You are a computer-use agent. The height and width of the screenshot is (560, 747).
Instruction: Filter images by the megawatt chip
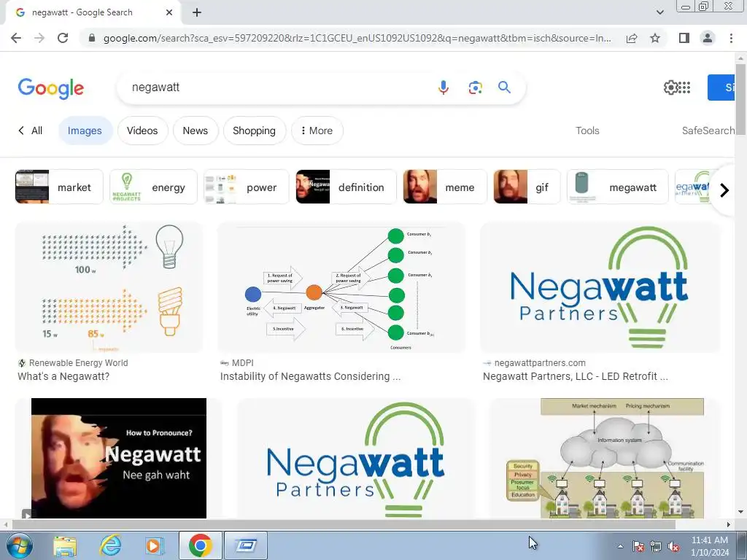point(617,187)
